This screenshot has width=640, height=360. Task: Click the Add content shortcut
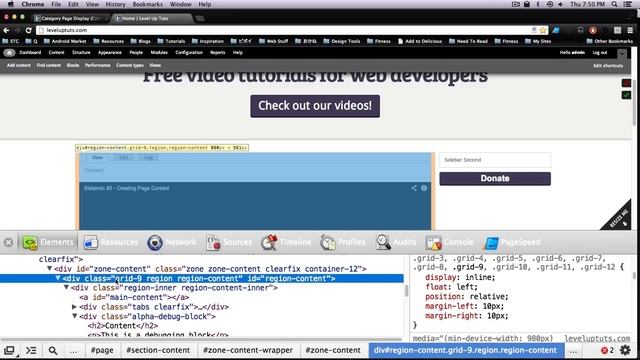[x=19, y=65]
